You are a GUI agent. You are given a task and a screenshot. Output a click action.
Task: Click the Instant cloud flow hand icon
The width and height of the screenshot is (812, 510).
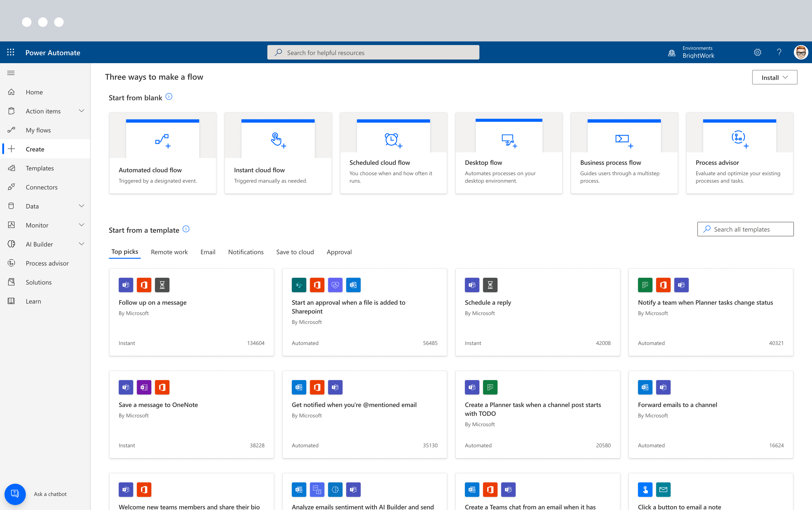278,140
